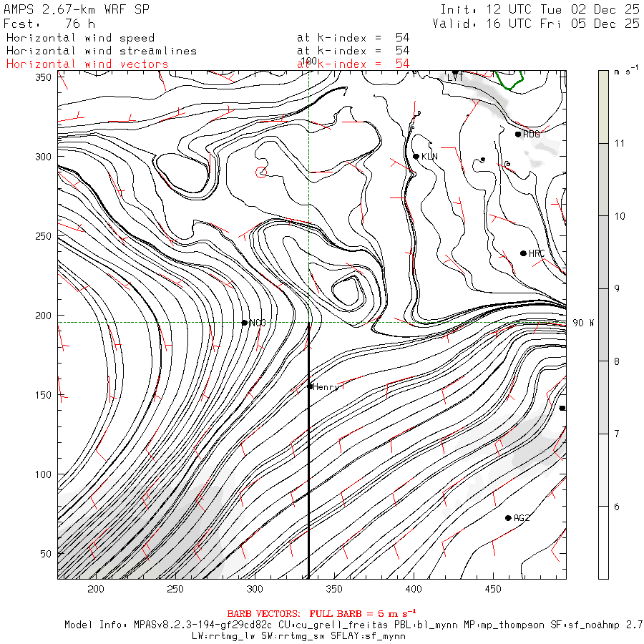This screenshot has height=644, width=644.
Task: Click the y-axis tick label '50'
Action: 46,554
